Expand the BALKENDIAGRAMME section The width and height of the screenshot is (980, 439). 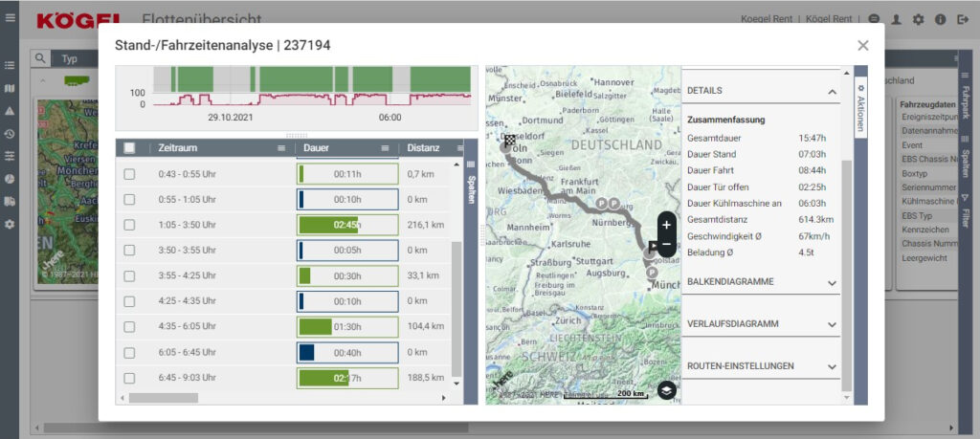[x=832, y=282]
